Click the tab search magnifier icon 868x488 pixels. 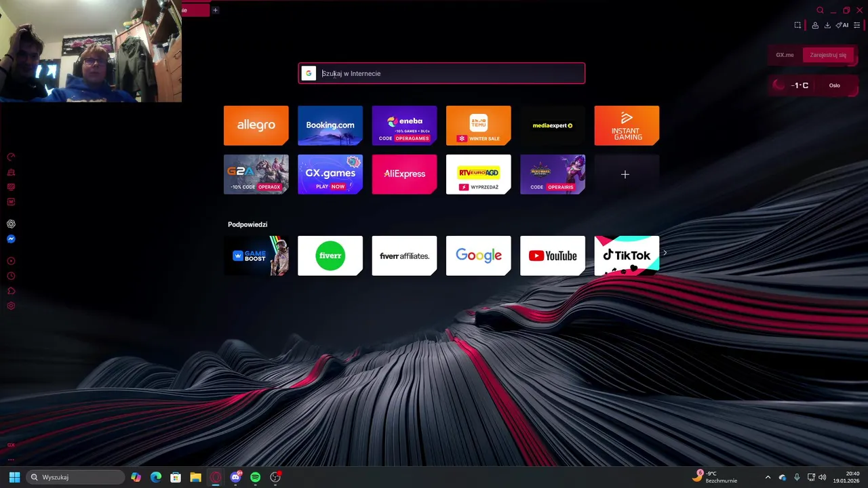click(820, 10)
